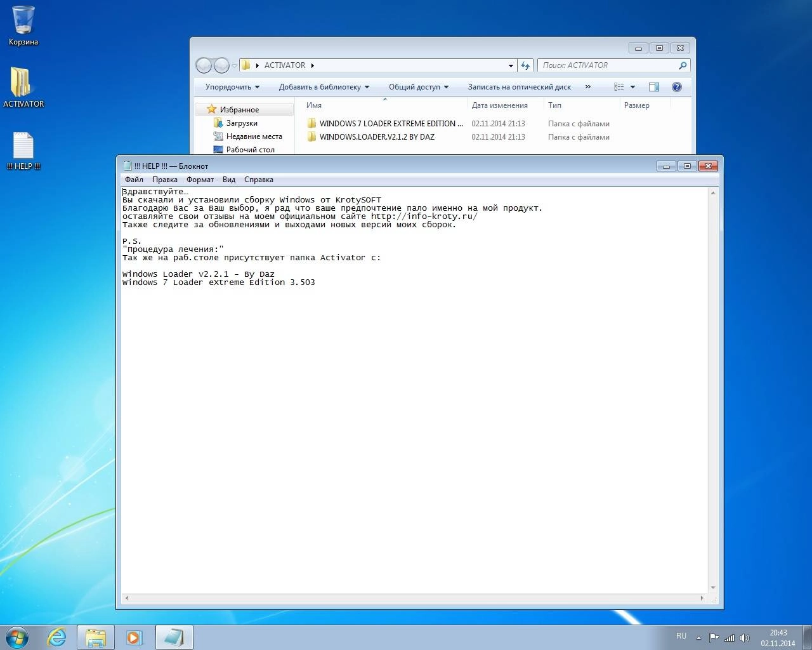Select WINDOWS 7 LOADER EXTREME EDITION folder icon
This screenshot has width=812, height=650.
tap(311, 123)
